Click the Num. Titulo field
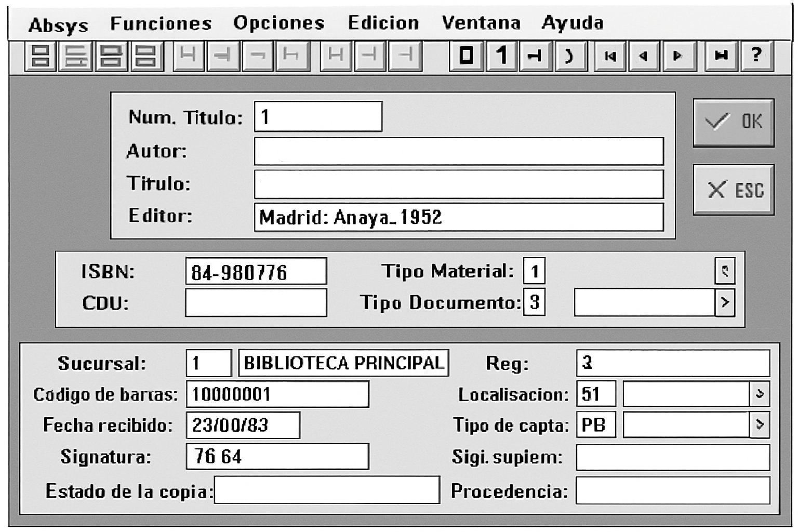The width and height of the screenshot is (798, 532). 318,116
